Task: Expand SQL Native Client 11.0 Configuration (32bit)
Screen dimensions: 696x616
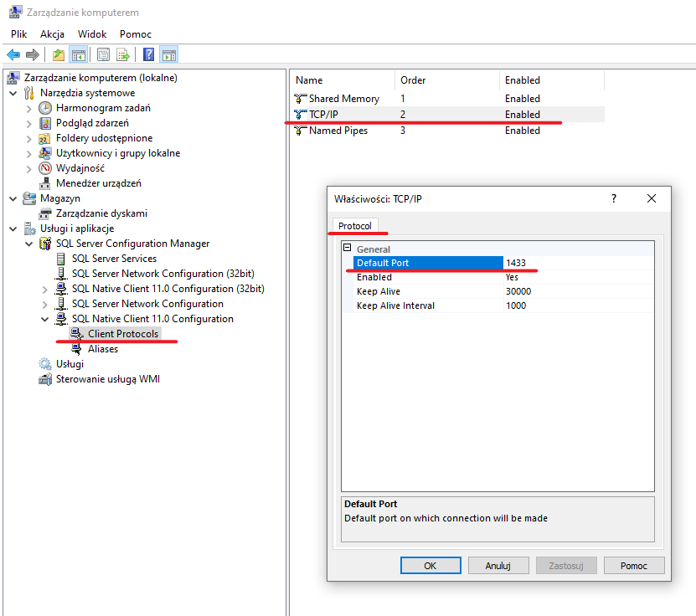Action: click(45, 290)
